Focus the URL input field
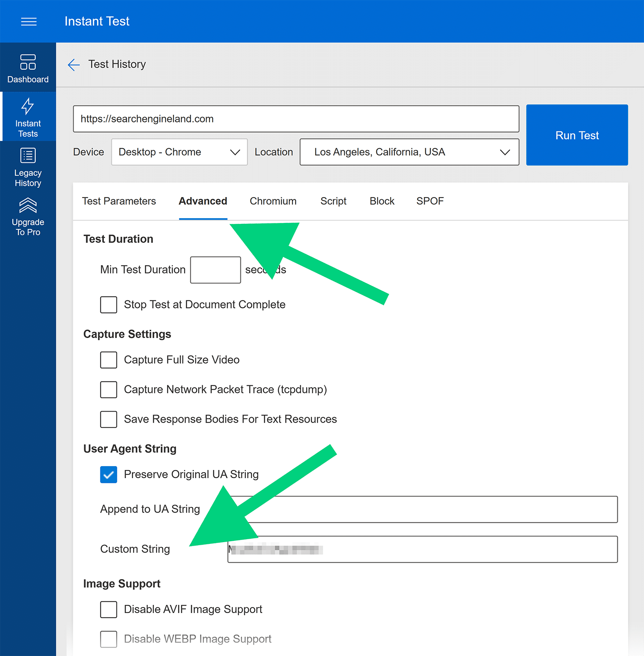 (296, 119)
